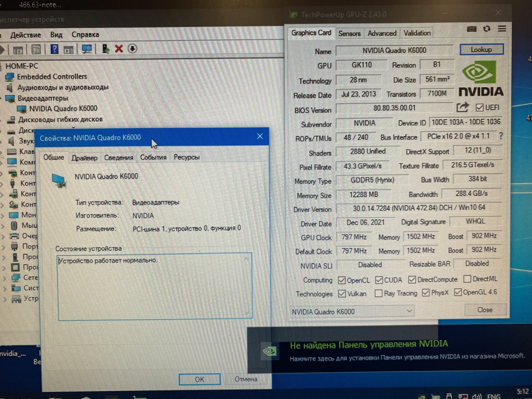Viewport: 532px width, 399px height.
Task: Click OK in the properties dialog
Action: point(199,379)
